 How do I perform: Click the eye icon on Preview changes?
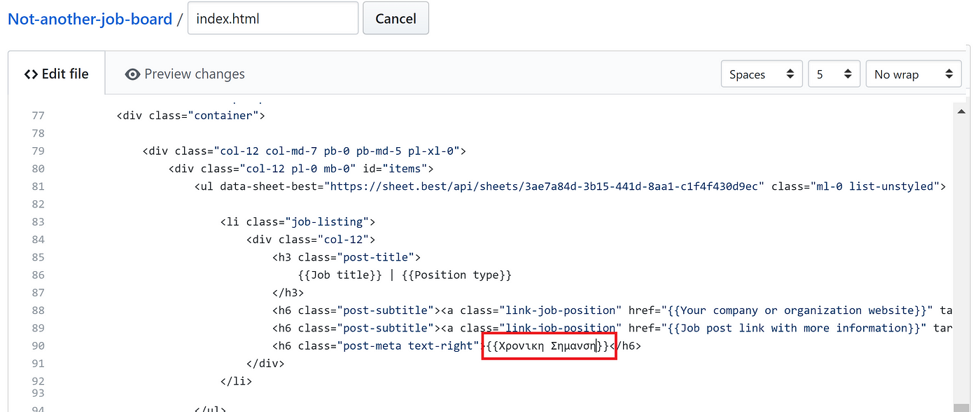click(132, 74)
